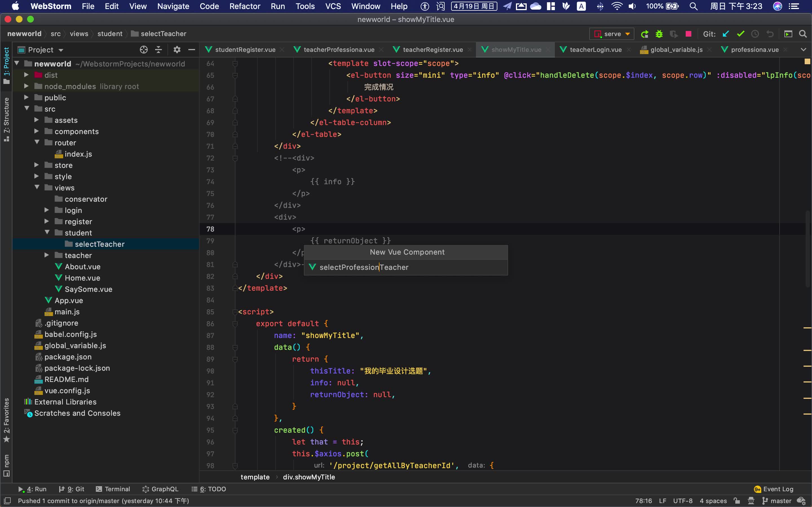812x507 pixels.
Task: Click the locate file crosshair icon
Action: (144, 50)
